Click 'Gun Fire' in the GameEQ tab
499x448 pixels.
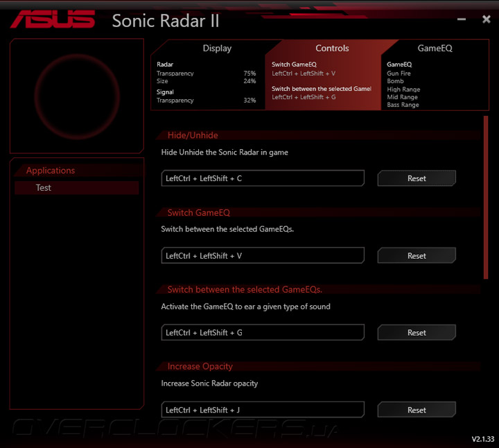399,74
